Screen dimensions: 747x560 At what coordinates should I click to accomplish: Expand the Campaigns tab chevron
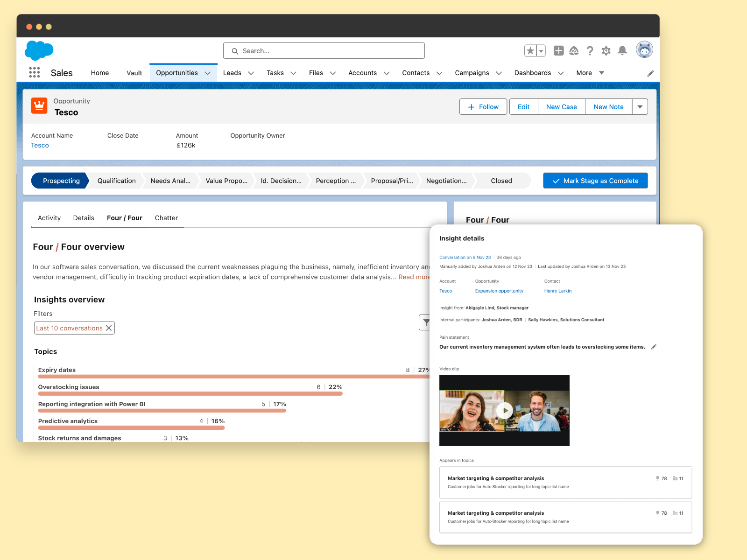pyautogui.click(x=499, y=73)
